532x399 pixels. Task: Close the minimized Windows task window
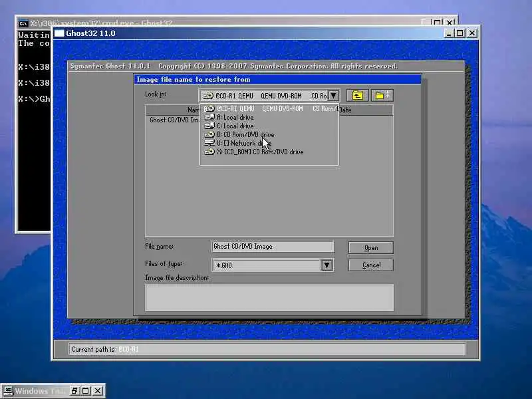[98, 391]
